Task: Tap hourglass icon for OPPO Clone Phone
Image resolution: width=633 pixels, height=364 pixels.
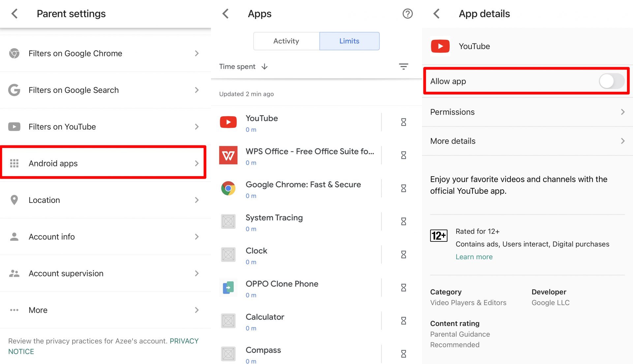Action: [x=403, y=288]
